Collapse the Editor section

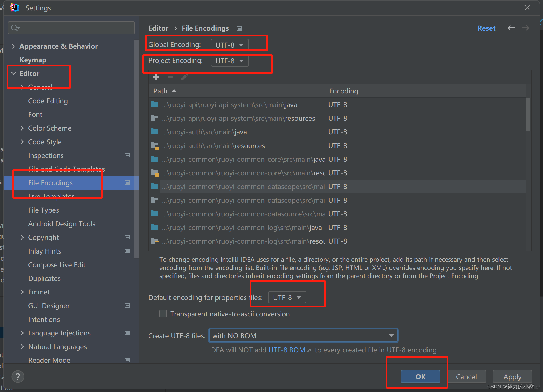pos(14,73)
